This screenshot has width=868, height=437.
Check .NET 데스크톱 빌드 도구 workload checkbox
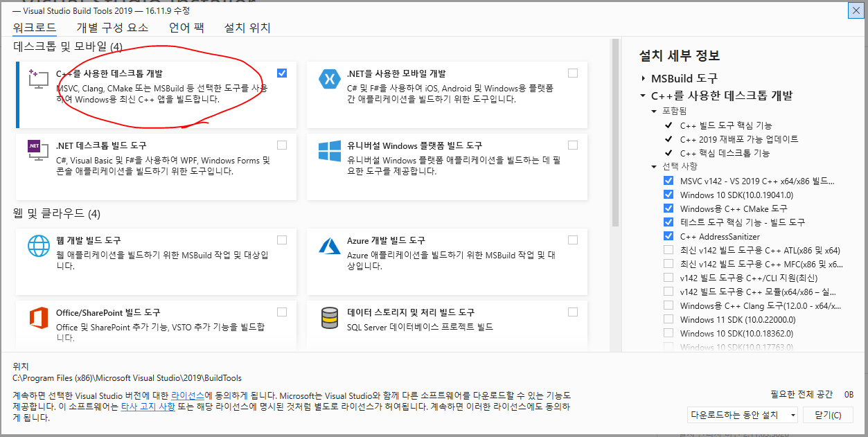coord(281,145)
